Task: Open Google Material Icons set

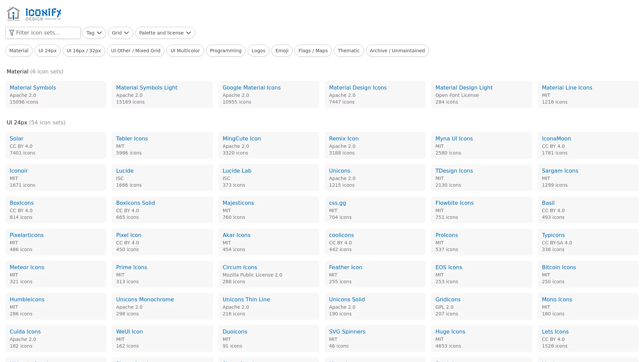Action: pos(251,88)
